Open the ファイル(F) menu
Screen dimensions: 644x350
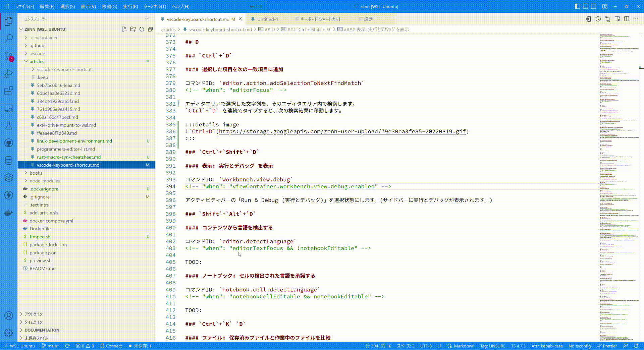click(x=25, y=6)
